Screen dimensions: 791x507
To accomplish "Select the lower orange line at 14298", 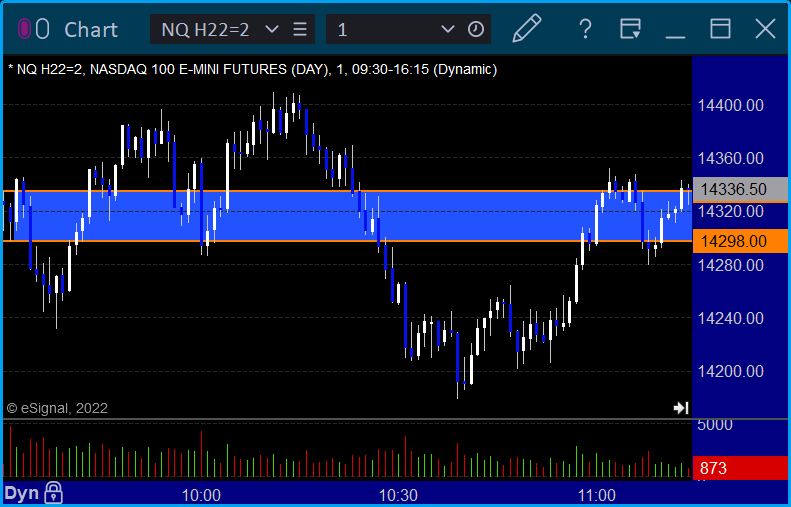I will click(x=347, y=241).
